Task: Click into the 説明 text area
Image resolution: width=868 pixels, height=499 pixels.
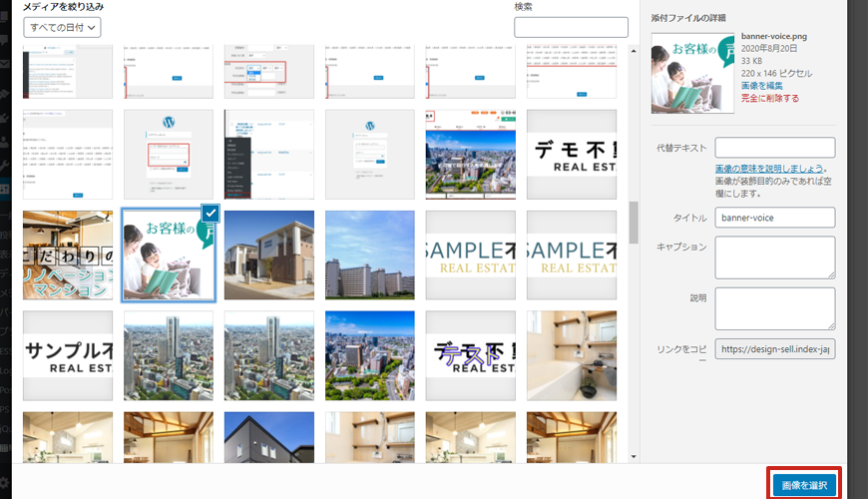Action: [775, 308]
